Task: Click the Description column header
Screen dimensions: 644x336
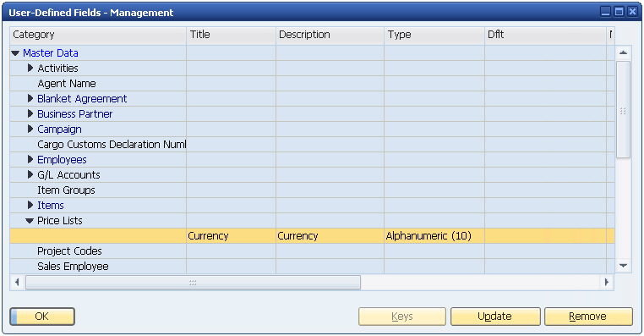Action: pyautogui.click(x=330, y=35)
